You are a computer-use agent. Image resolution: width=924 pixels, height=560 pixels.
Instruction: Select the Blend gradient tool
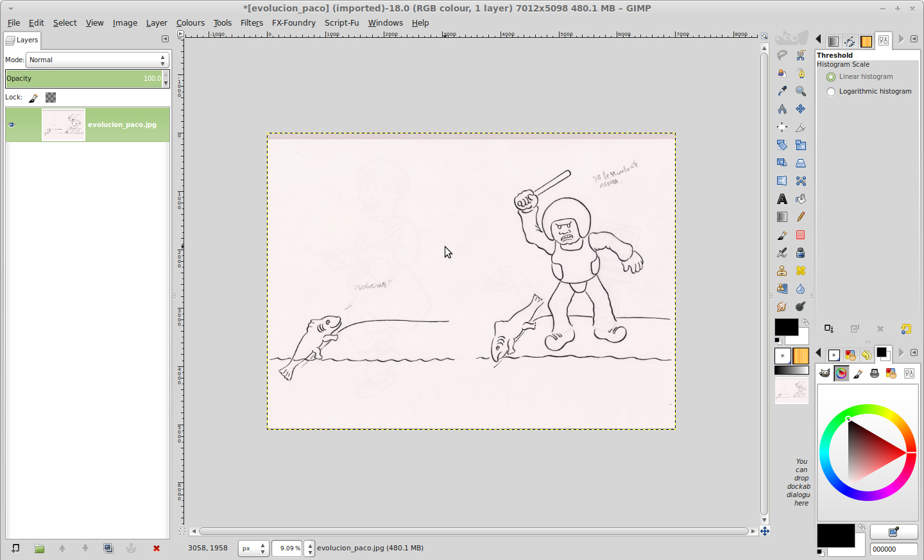pyautogui.click(x=782, y=217)
